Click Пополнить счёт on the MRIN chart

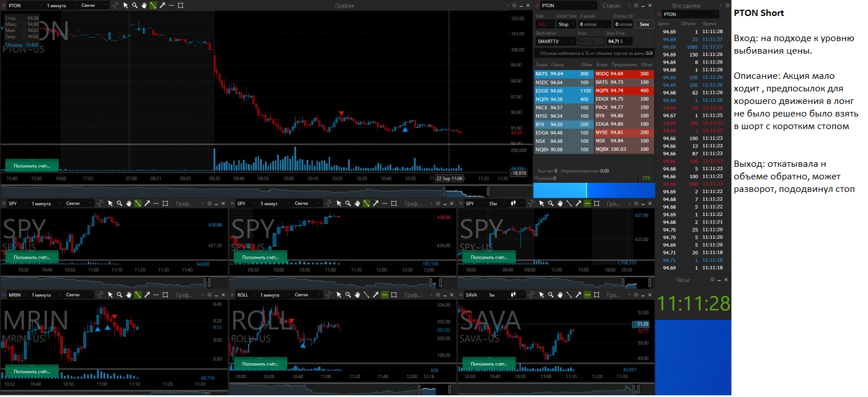pos(32,372)
